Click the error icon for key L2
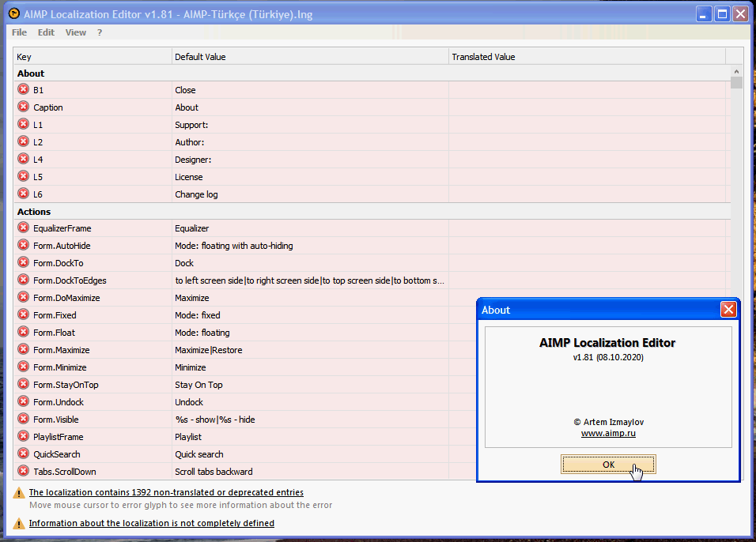The height and width of the screenshot is (542, 756). (23, 141)
